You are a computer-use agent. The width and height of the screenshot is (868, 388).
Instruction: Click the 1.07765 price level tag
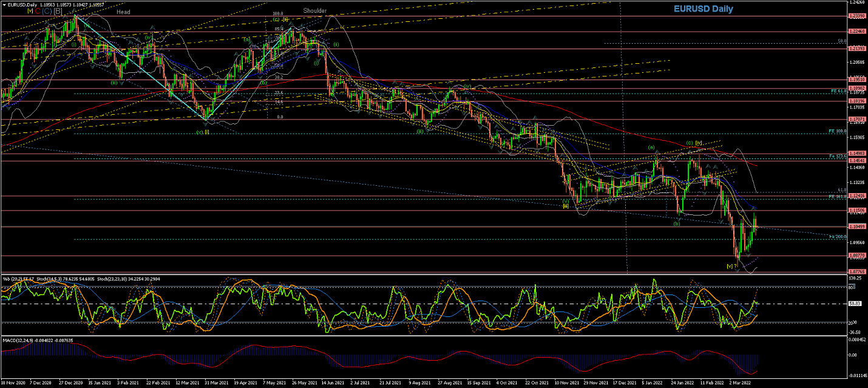(x=857, y=271)
